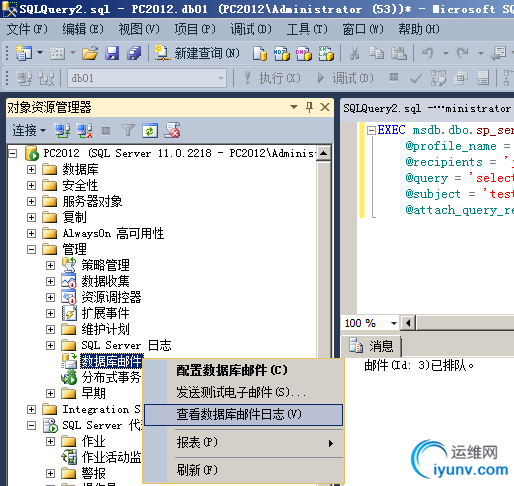Open the 100 % zoom dropdown
Image resolution: width=514 pixels, height=486 pixels.
tap(394, 323)
